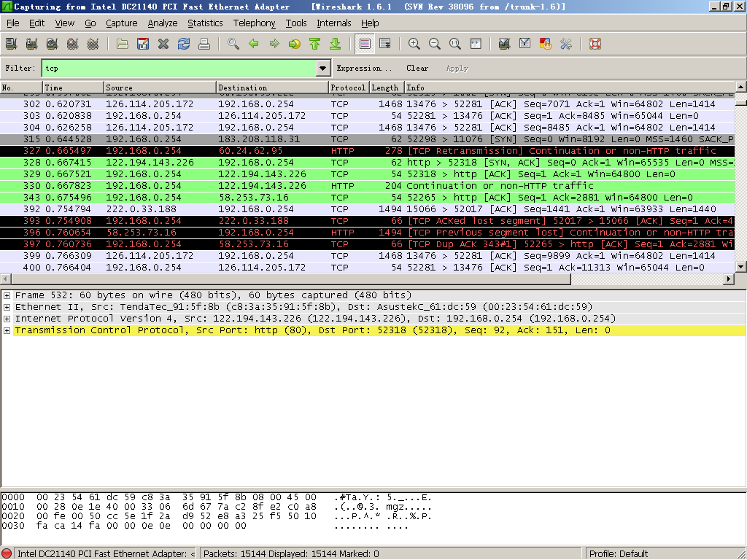Close the capture file with X icon
Screen dimensions: 747x560
coord(163,44)
